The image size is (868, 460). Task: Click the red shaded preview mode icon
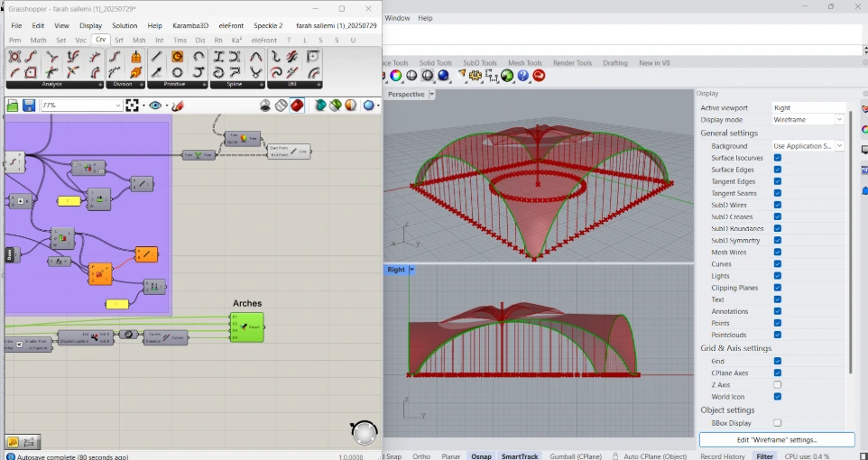(297, 106)
